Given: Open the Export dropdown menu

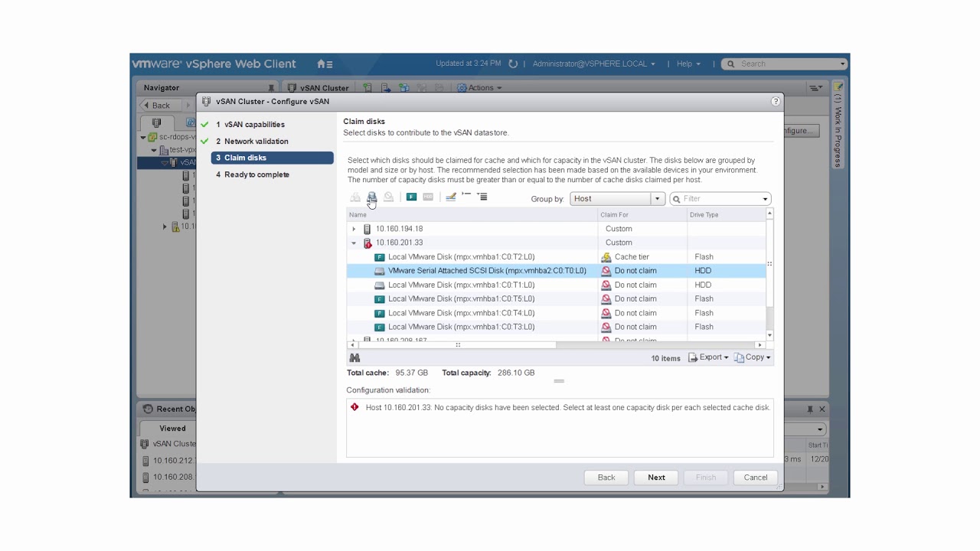Looking at the screenshot, I should click(x=708, y=357).
